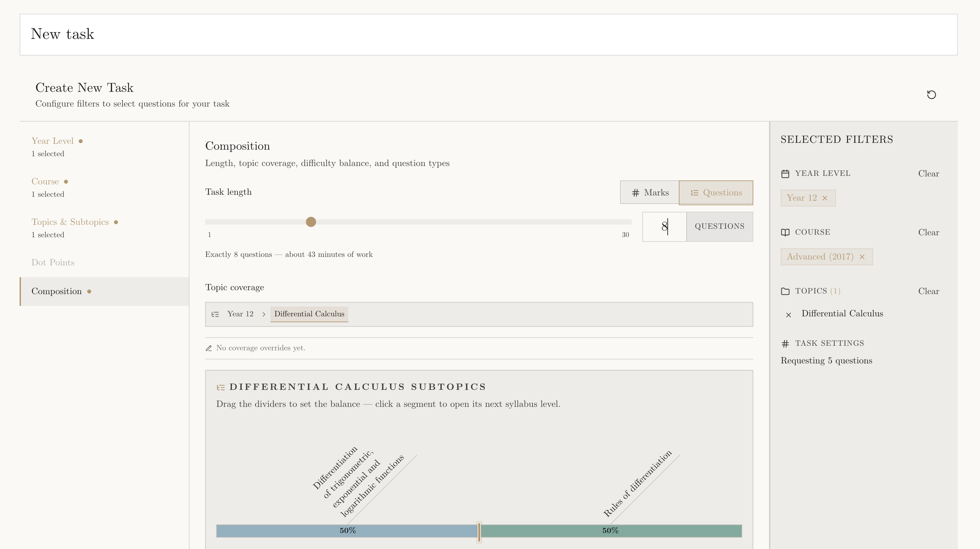The width and height of the screenshot is (980, 549).
Task: Open the green Rules of differentiation 50% segment
Action: pos(611,531)
